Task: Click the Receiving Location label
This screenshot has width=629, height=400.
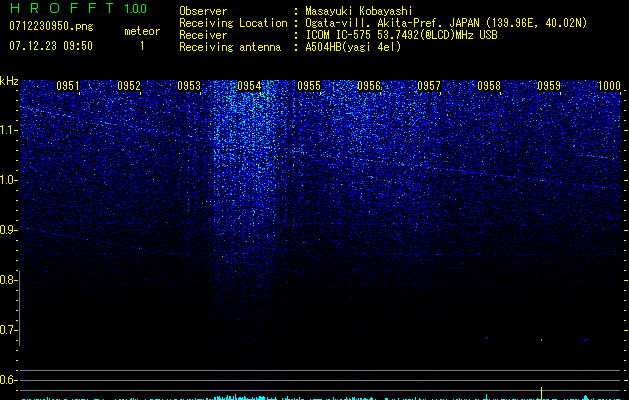Action: coord(233,23)
